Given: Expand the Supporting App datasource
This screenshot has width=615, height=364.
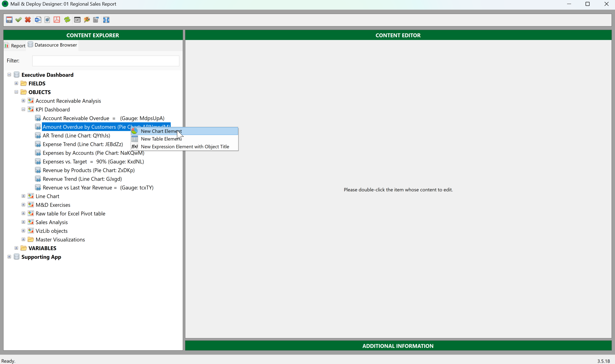Looking at the screenshot, I should pyautogui.click(x=9, y=257).
